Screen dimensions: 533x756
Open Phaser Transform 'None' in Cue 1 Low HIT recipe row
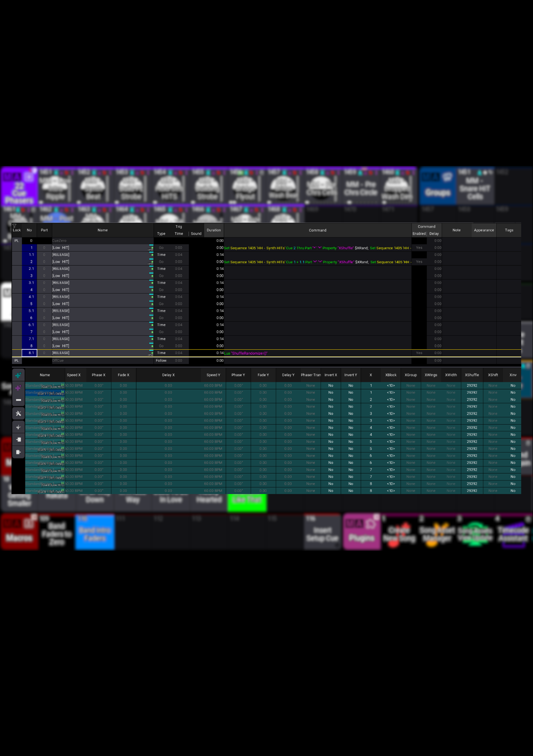click(311, 386)
